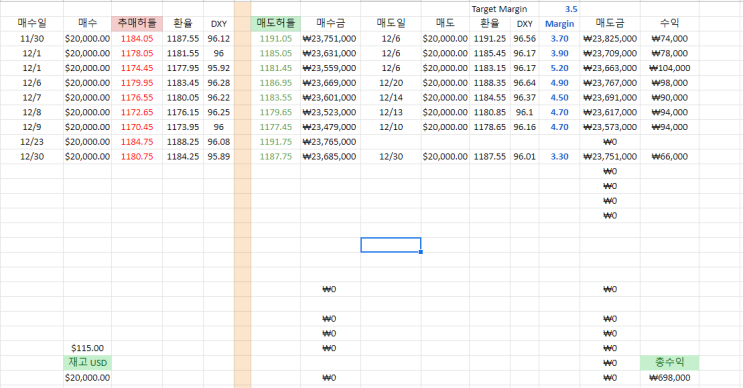
Task: Select green hurdle value 1191.05
Action: click(x=275, y=38)
